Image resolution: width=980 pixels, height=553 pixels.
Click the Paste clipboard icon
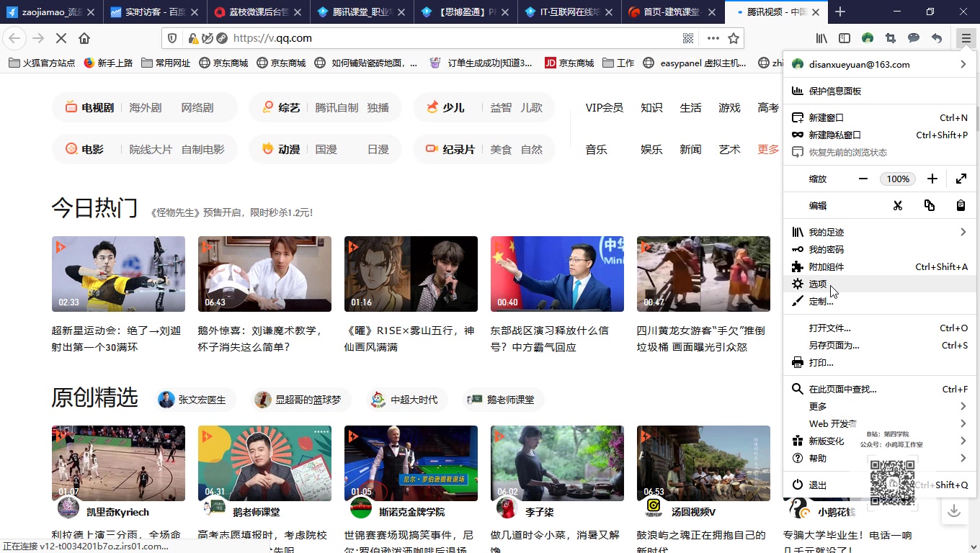tap(961, 205)
